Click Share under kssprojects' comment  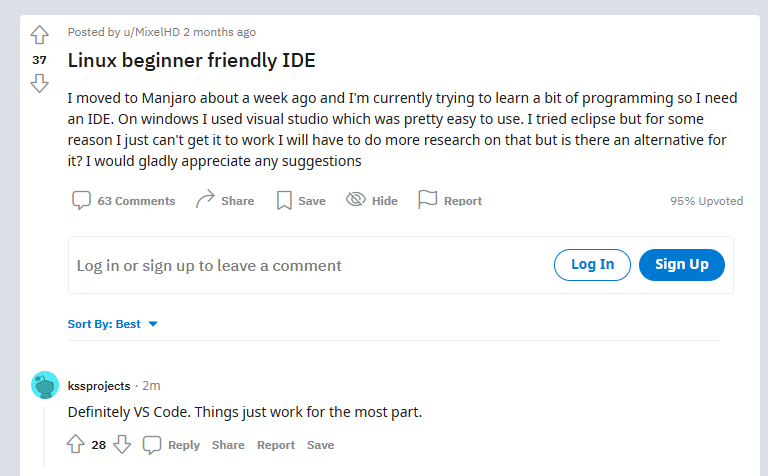coord(228,445)
